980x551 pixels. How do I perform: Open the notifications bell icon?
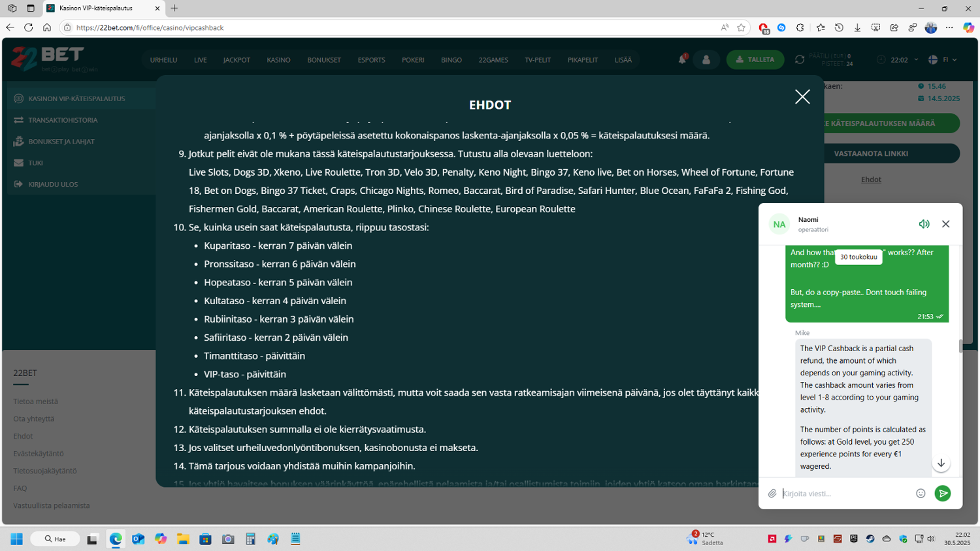(682, 59)
